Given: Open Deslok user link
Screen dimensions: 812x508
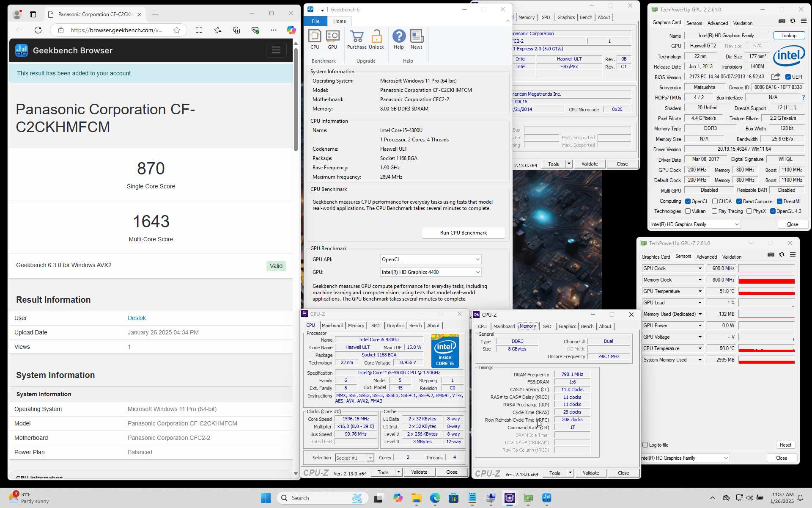Looking at the screenshot, I should pyautogui.click(x=137, y=318).
